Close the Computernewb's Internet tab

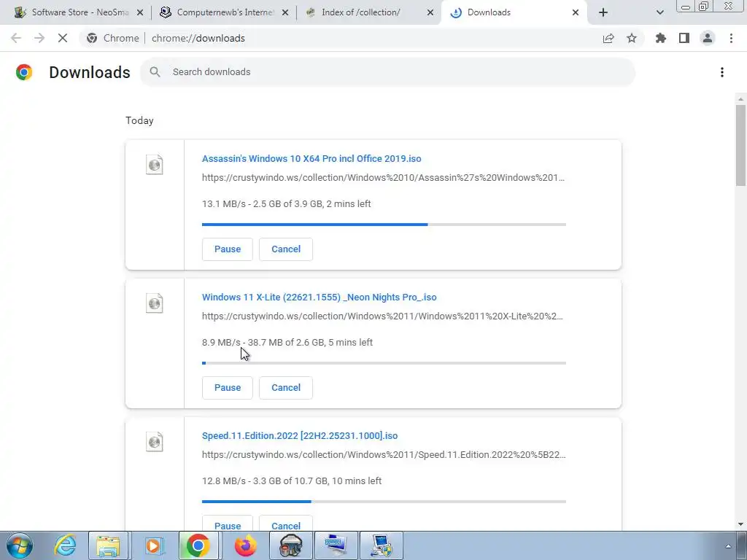pyautogui.click(x=285, y=12)
